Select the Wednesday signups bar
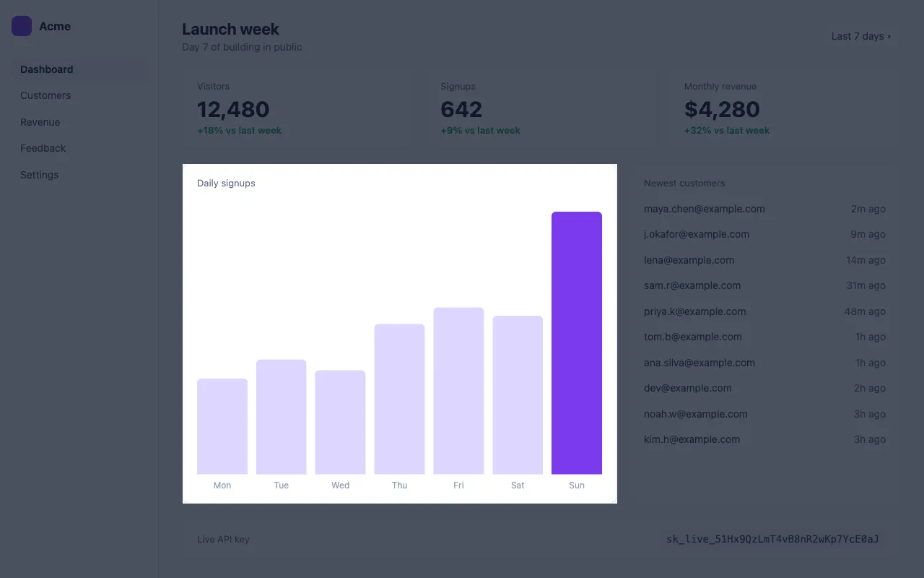 point(340,423)
